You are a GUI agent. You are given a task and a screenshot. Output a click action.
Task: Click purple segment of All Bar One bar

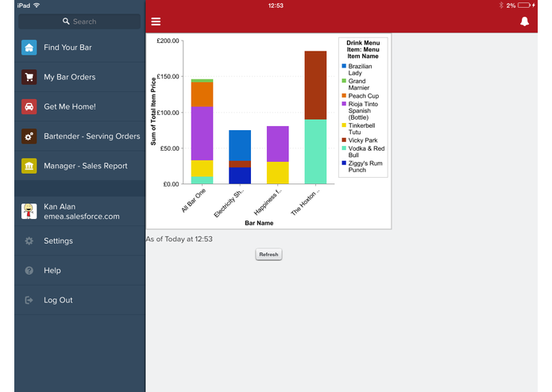point(202,133)
